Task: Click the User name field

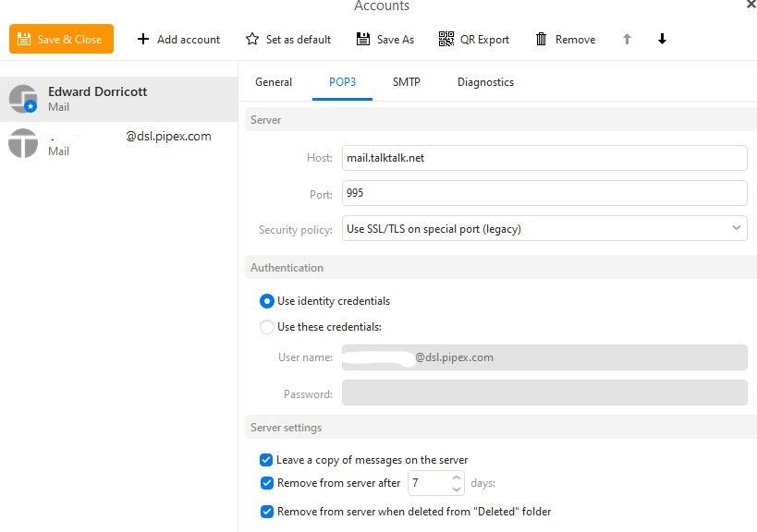Action: tap(544, 357)
